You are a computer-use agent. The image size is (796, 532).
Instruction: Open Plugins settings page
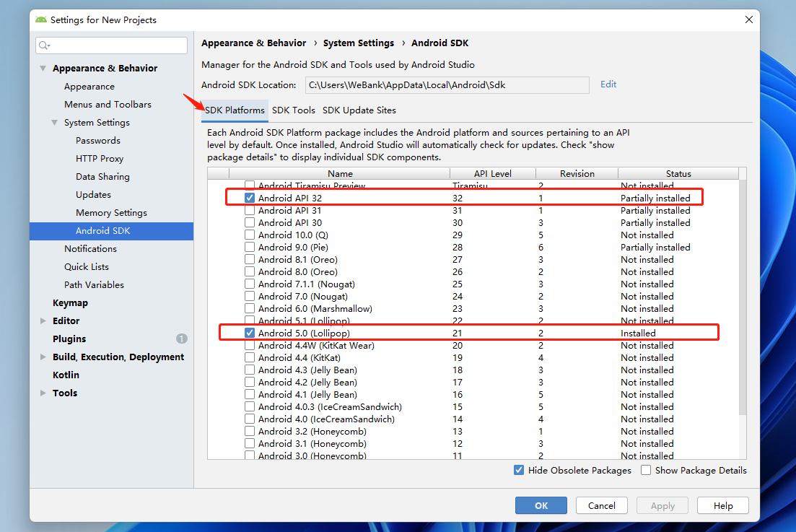(69, 339)
